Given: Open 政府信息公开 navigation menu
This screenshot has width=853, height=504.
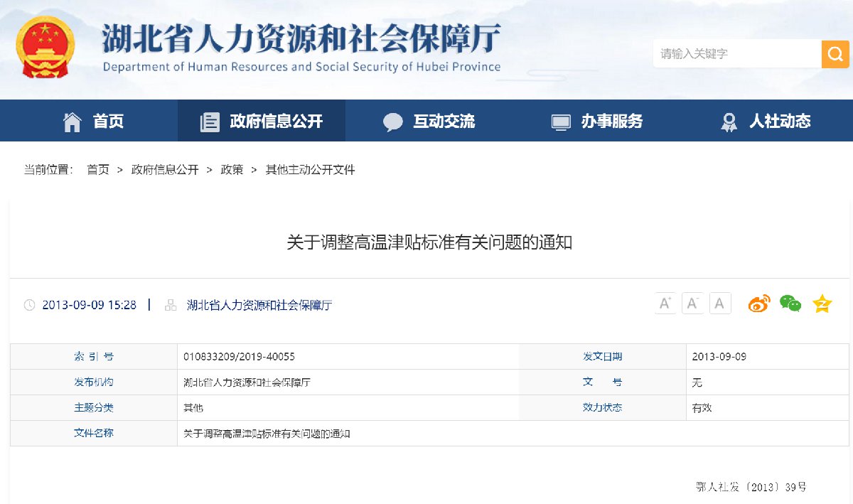Looking at the screenshot, I should tap(262, 121).
